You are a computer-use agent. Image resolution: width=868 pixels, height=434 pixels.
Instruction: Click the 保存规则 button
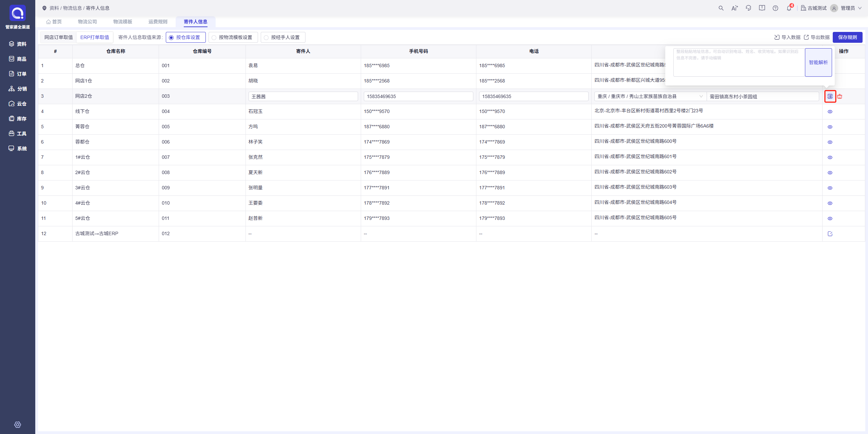[x=848, y=37]
